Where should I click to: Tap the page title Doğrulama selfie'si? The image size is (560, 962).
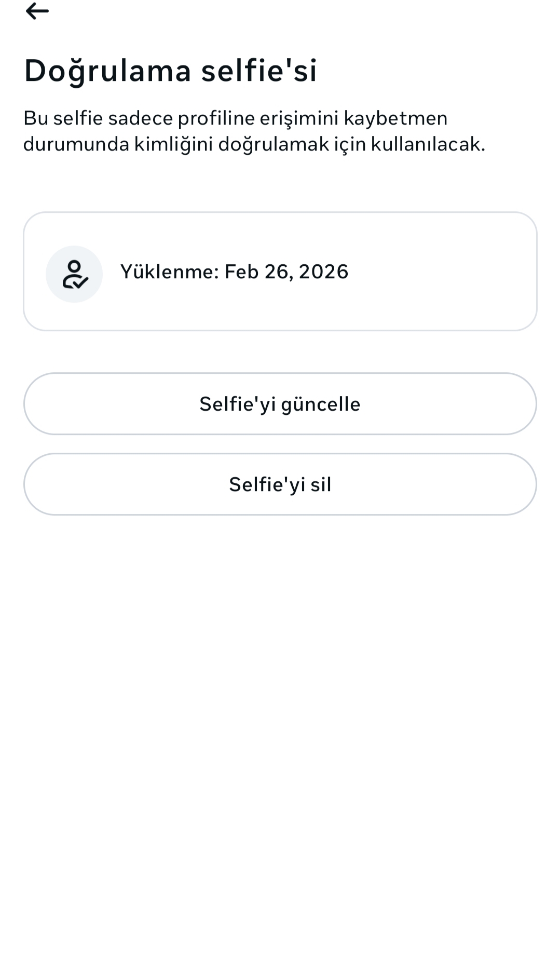(x=170, y=70)
